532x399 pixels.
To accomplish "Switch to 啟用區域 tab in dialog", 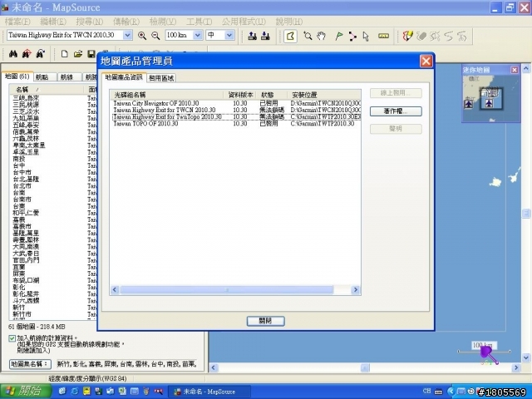I will click(161, 78).
